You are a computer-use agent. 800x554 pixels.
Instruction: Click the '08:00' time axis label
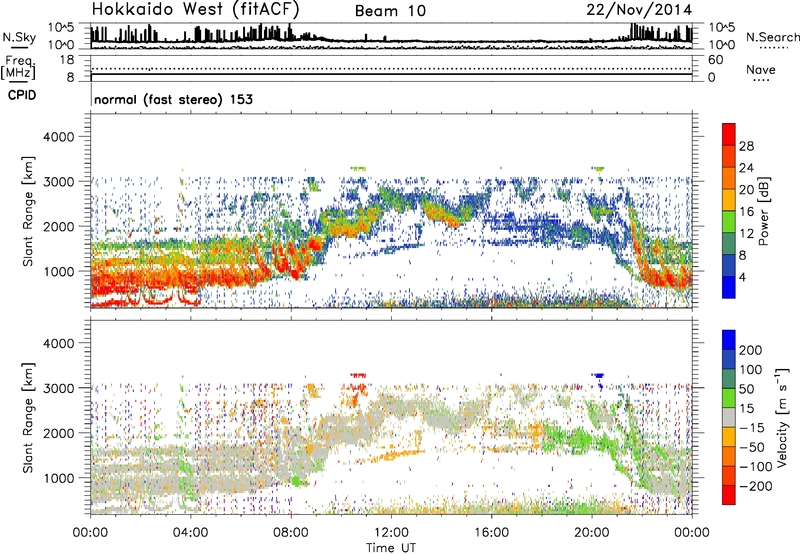(291, 533)
